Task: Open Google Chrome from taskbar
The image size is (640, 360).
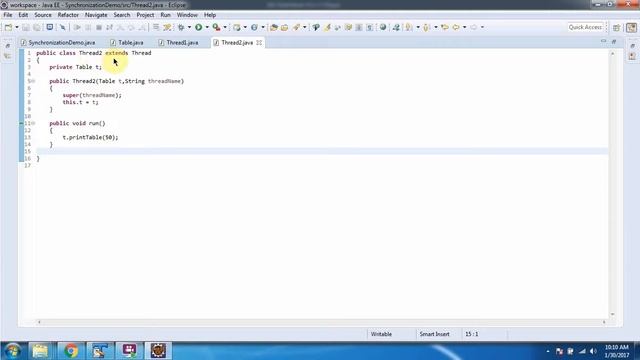Action: pos(71,351)
